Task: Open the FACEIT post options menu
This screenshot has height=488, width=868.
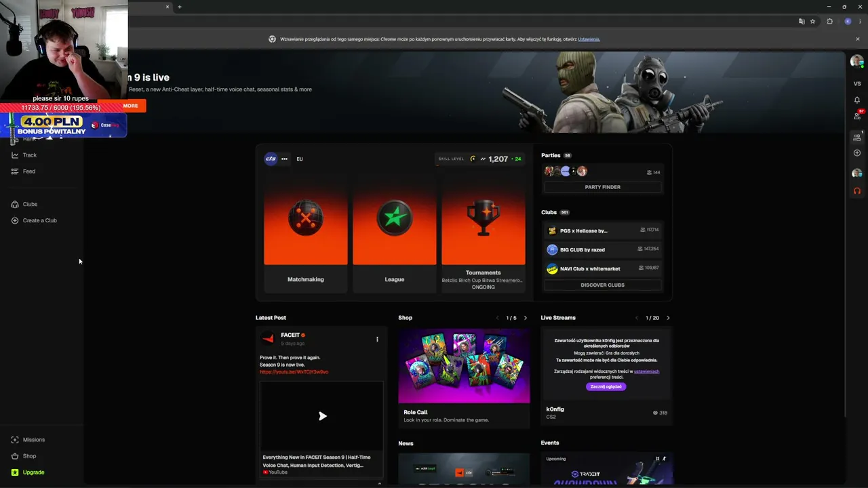Action: tap(377, 339)
